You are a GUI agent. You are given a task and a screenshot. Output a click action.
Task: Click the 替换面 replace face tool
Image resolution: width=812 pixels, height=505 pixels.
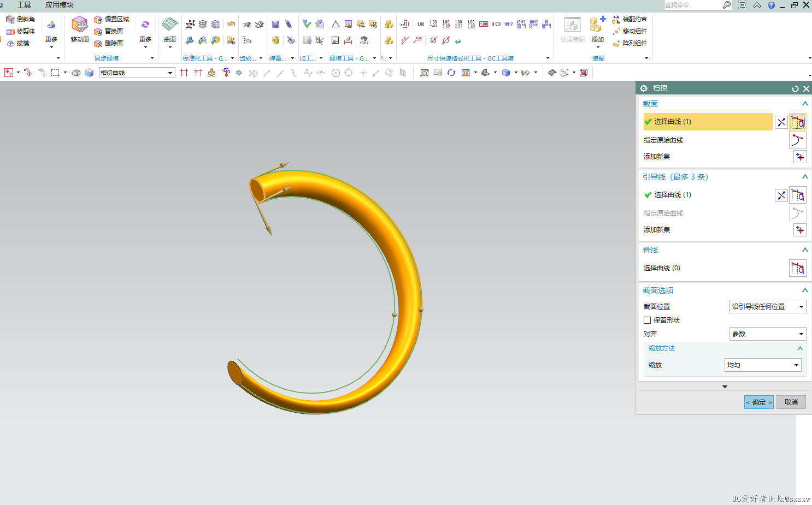pos(108,31)
